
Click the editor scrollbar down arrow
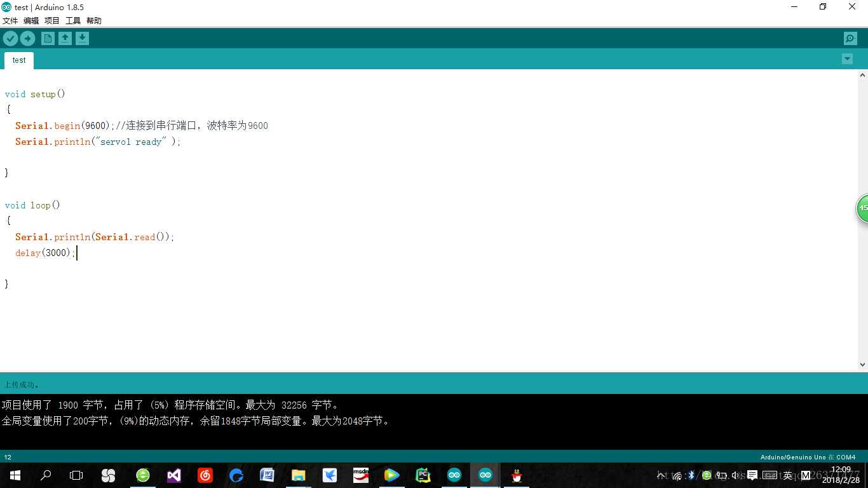(862, 365)
